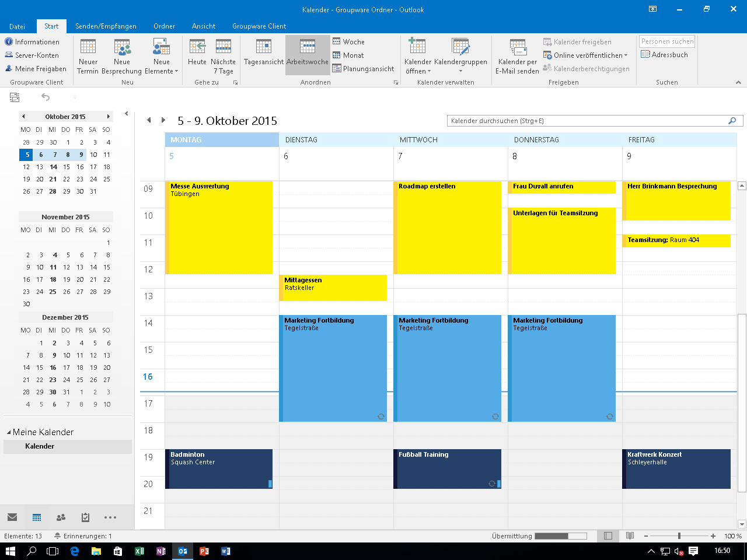The width and height of the screenshot is (747, 560).
Task: Adjust the zoom slider in status bar
Action: (679, 536)
